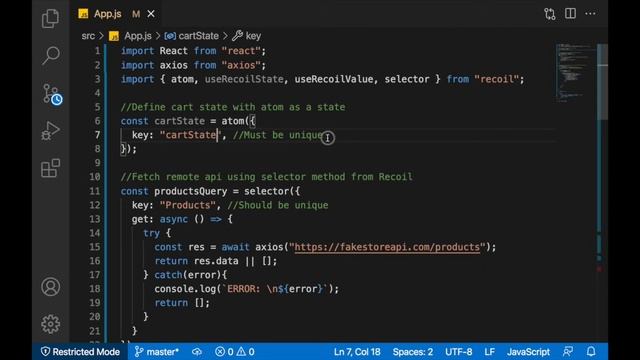Click line number 15 in the gutter

point(95,247)
